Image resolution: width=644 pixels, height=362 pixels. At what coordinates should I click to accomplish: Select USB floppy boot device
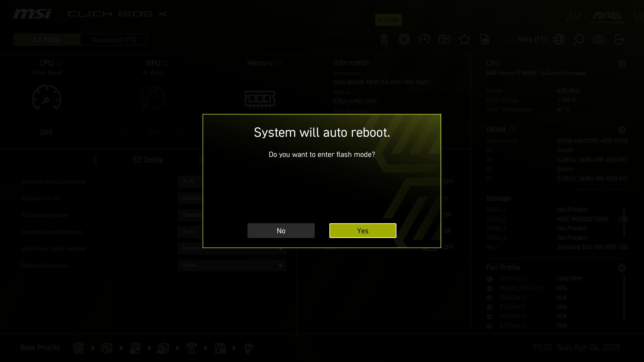[x=220, y=348]
